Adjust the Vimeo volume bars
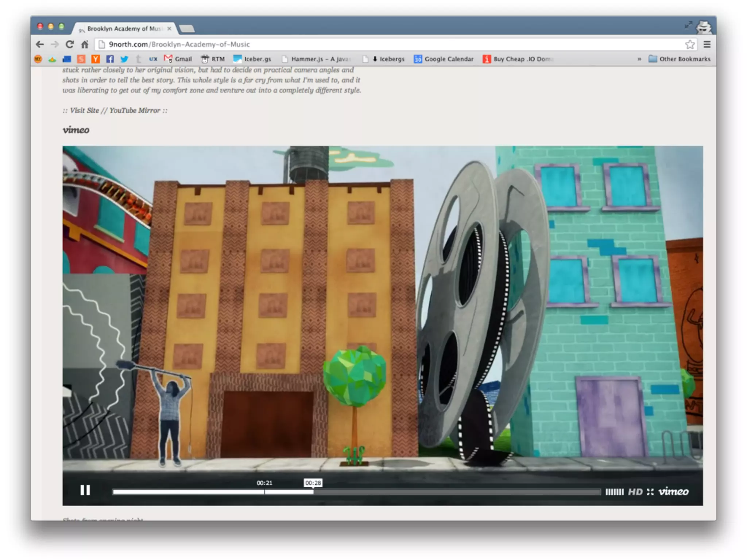This screenshot has height=560, width=747. point(615,492)
